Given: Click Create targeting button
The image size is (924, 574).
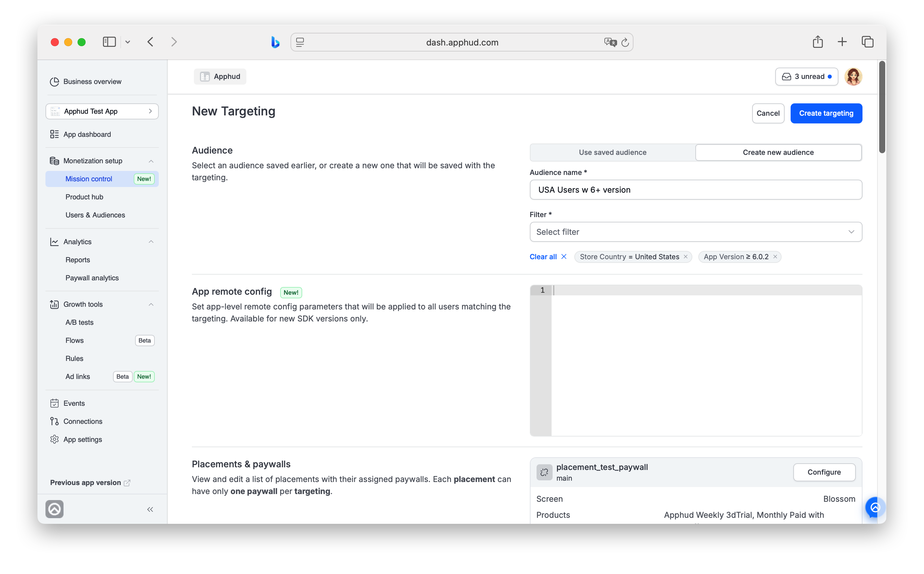Looking at the screenshot, I should point(826,113).
